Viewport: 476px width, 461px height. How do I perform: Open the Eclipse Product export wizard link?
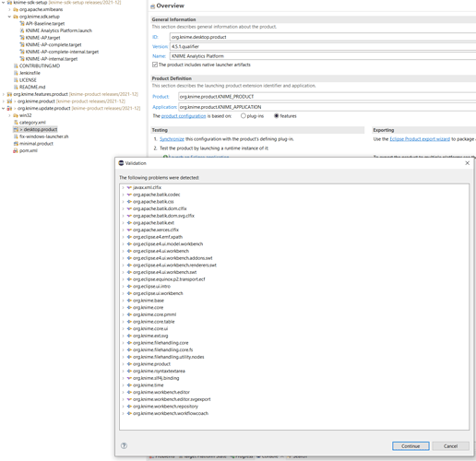pos(420,139)
